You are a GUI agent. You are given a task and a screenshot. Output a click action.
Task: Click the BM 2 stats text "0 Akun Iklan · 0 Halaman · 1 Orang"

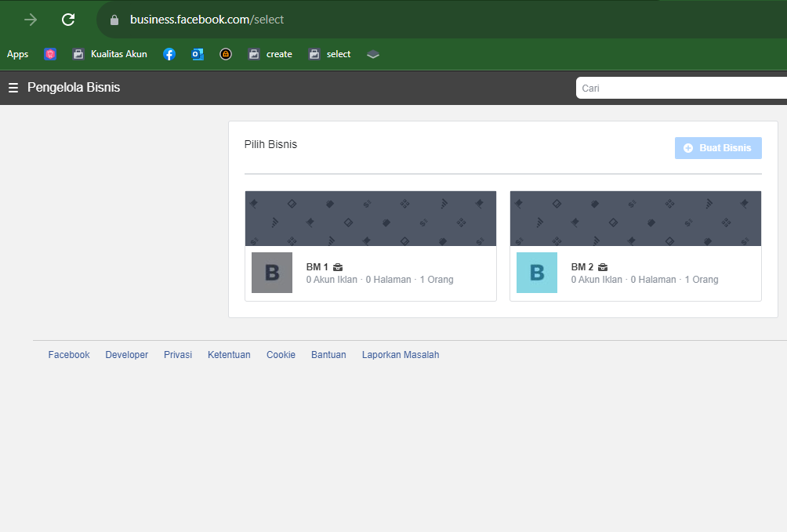[x=644, y=280]
